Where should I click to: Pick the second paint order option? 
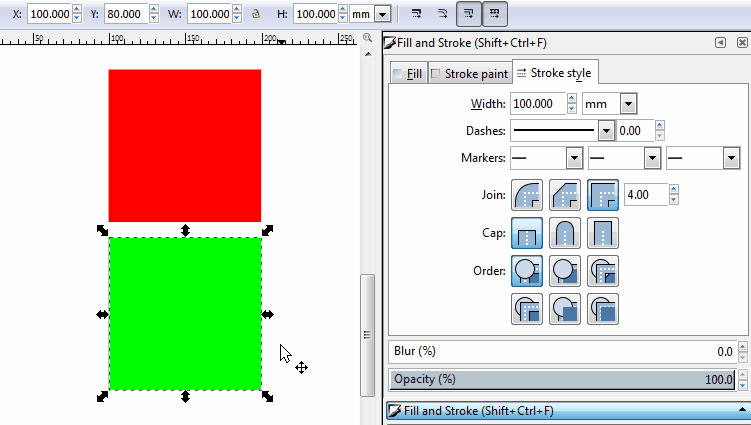coord(565,271)
